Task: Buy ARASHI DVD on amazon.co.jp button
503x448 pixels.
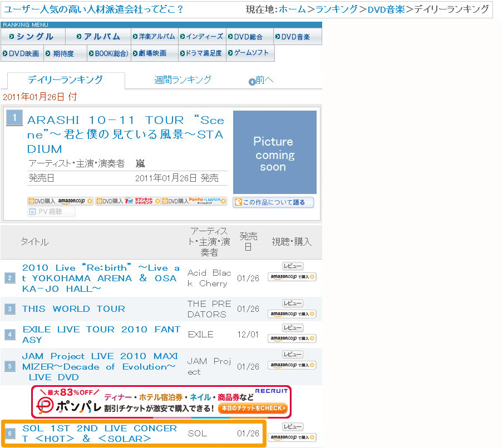Action: pos(60,201)
